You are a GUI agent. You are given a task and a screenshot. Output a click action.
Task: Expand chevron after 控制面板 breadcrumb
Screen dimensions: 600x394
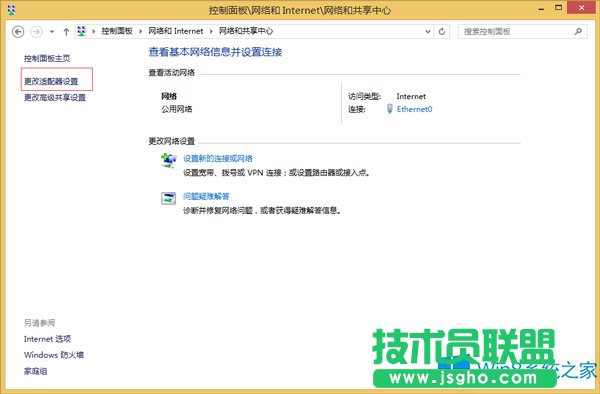tap(140, 31)
